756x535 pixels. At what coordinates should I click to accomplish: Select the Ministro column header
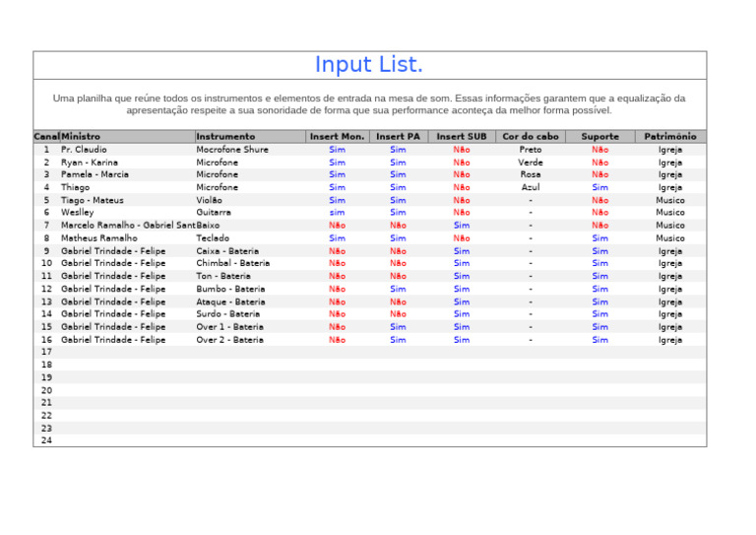click(81, 137)
